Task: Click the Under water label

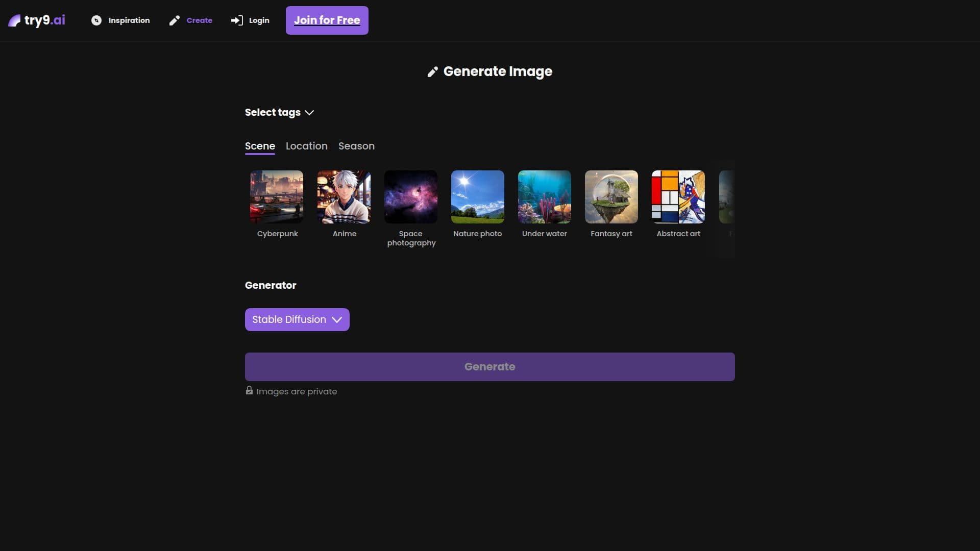Action: [x=545, y=234]
